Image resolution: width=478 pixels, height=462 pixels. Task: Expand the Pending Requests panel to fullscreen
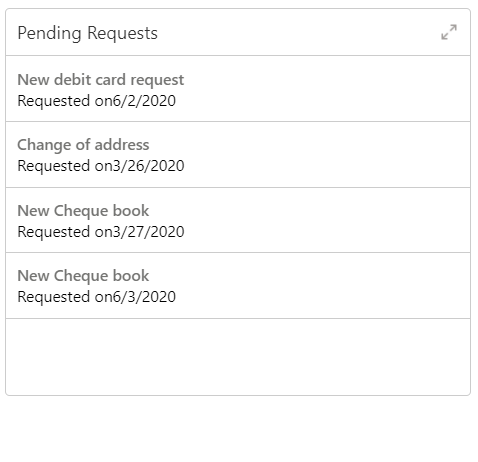tap(449, 32)
